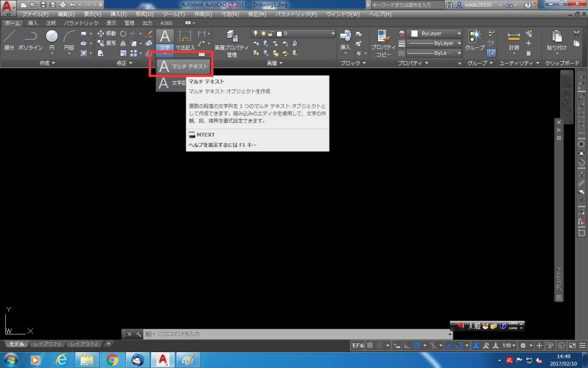The width and height of the screenshot is (588, 368).
Task: Open the 1:10 annotation scale dropdown
Action: 509,346
